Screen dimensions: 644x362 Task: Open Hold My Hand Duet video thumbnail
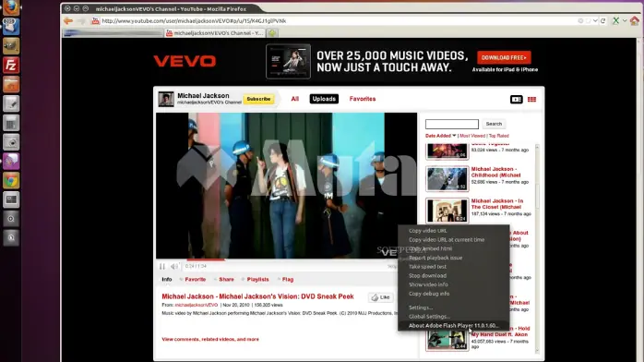(447, 340)
